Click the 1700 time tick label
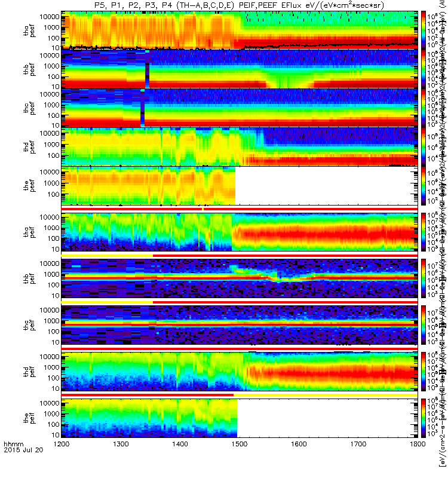448x478 pixels. click(x=358, y=443)
